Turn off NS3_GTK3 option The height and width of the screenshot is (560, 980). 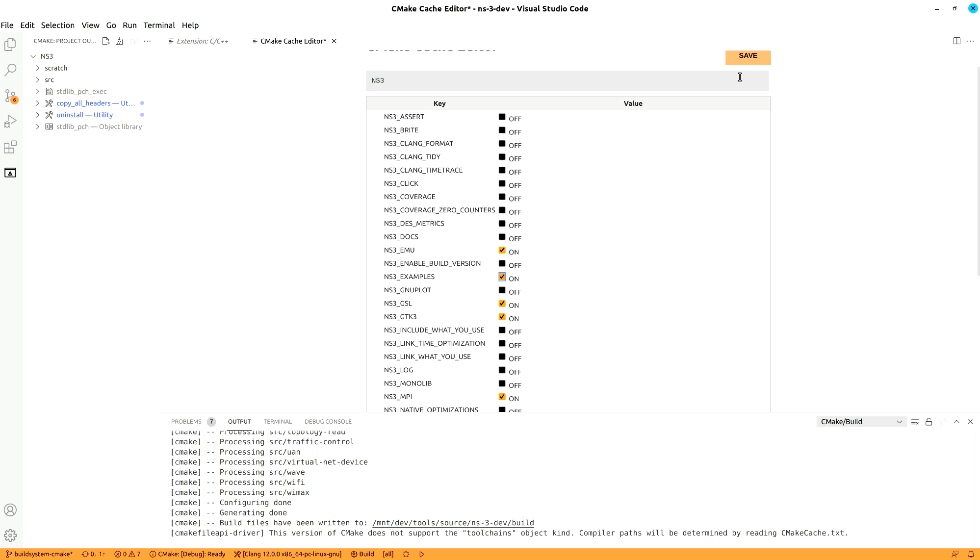[x=502, y=316]
